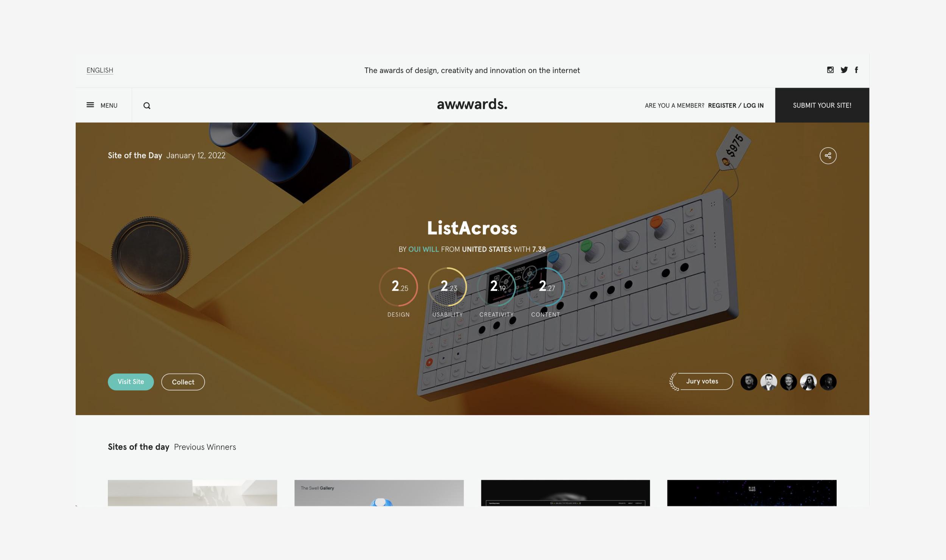This screenshot has width=946, height=560.
Task: Click the January 12, 2022 date
Action: [x=196, y=156]
